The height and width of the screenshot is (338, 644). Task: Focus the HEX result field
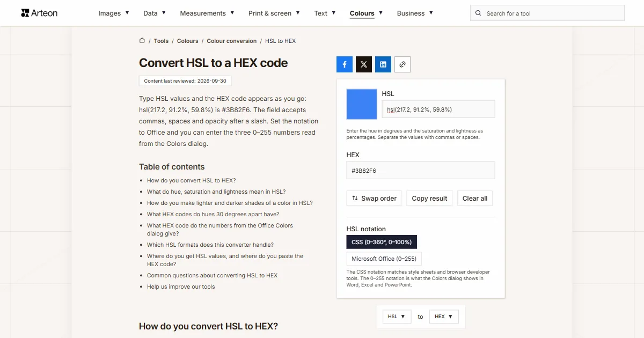[x=421, y=171]
